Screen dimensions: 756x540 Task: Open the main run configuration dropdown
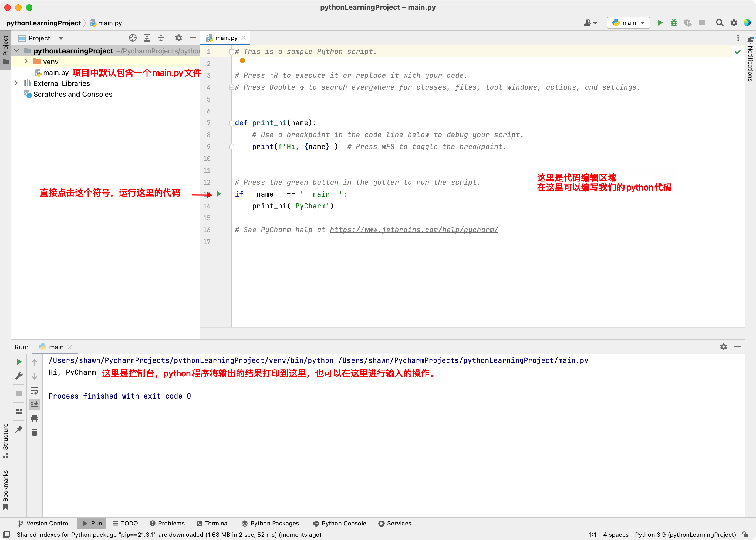(x=628, y=23)
